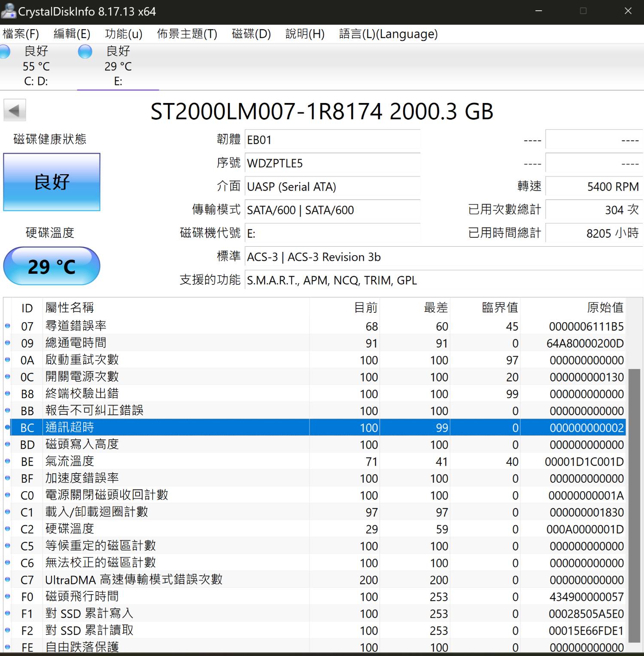
Task: Click the status dot of row C2
Action: [7, 529]
